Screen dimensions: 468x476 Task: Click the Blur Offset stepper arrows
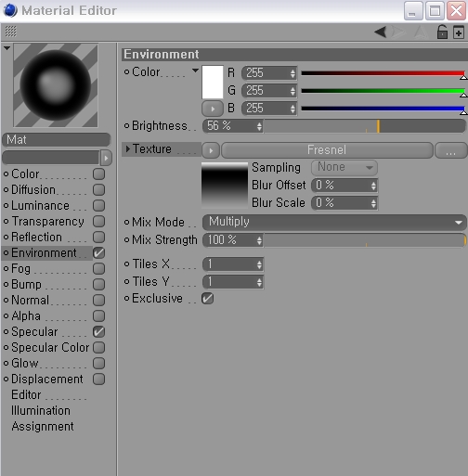click(x=373, y=186)
